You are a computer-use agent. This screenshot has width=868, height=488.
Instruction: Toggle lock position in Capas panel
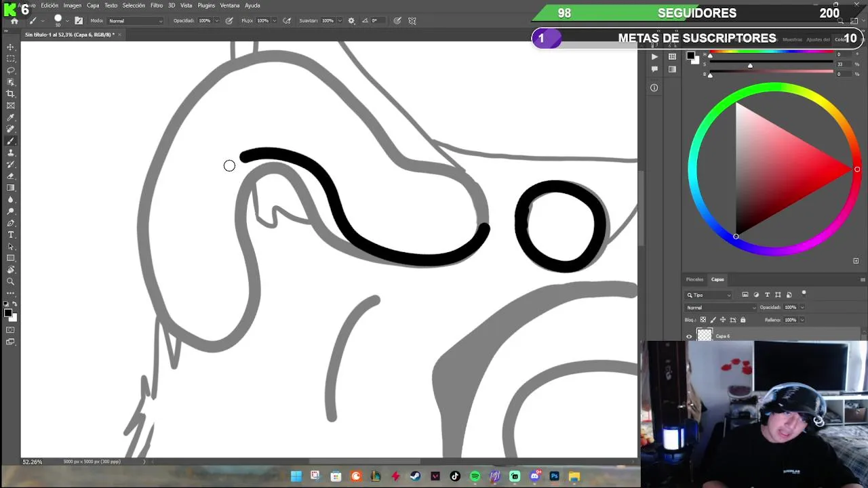tap(722, 320)
